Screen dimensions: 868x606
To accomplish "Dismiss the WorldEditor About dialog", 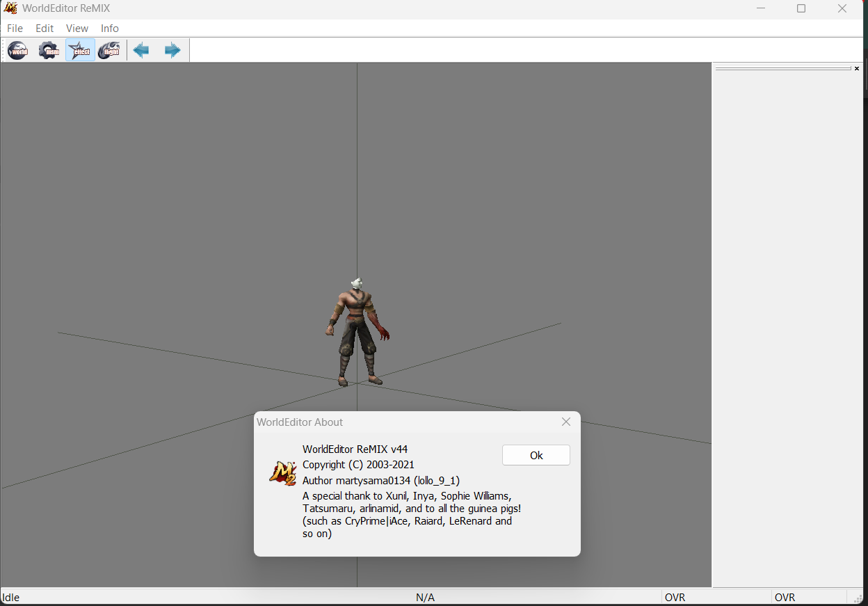I will pos(565,422).
